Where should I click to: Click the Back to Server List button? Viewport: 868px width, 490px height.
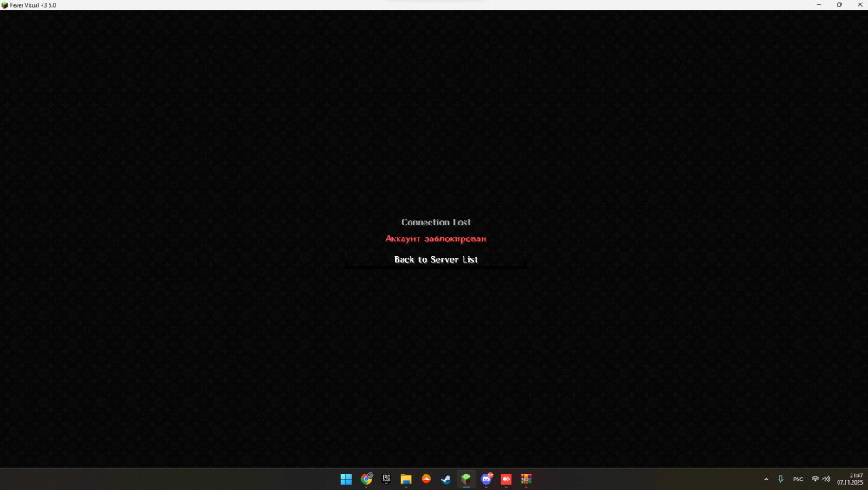[x=436, y=259]
